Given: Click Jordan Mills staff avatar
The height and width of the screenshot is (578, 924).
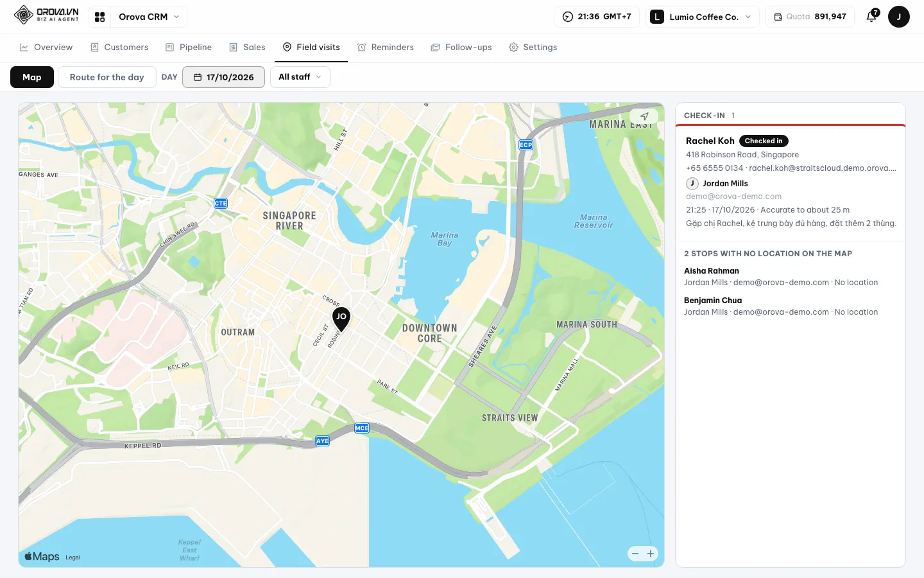Looking at the screenshot, I should [x=692, y=183].
